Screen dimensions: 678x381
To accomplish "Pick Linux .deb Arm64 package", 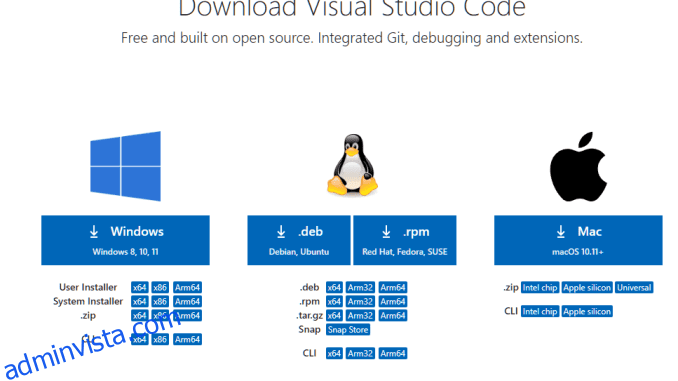I will (393, 288).
